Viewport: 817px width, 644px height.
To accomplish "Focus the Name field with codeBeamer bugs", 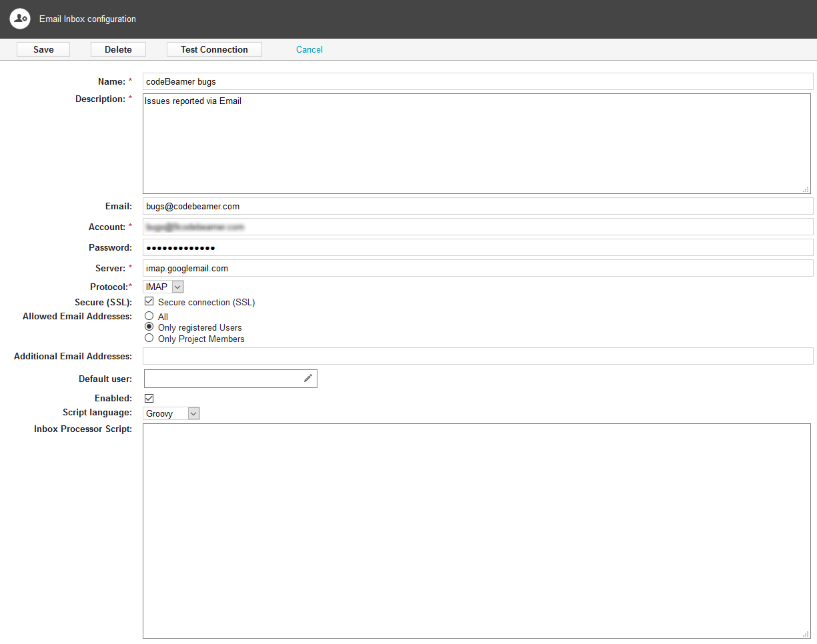I will coord(478,81).
